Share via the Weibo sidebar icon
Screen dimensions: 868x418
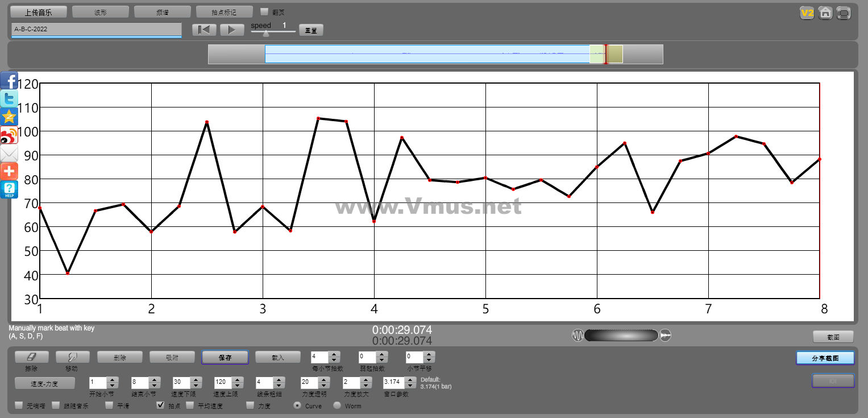(x=9, y=135)
